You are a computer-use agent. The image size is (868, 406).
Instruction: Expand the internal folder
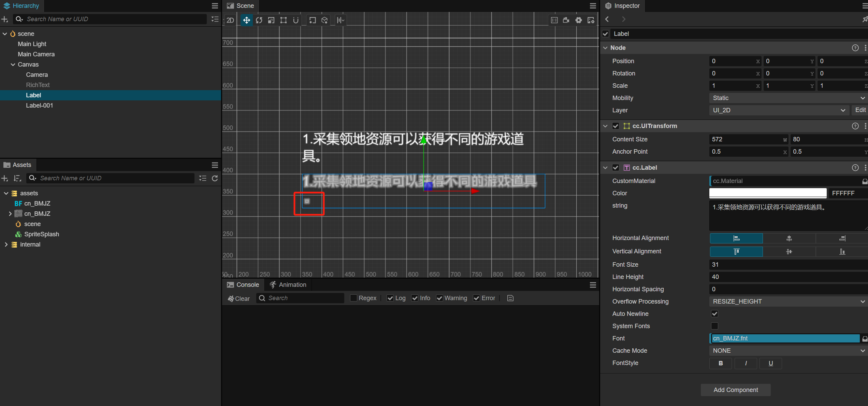tap(6, 244)
